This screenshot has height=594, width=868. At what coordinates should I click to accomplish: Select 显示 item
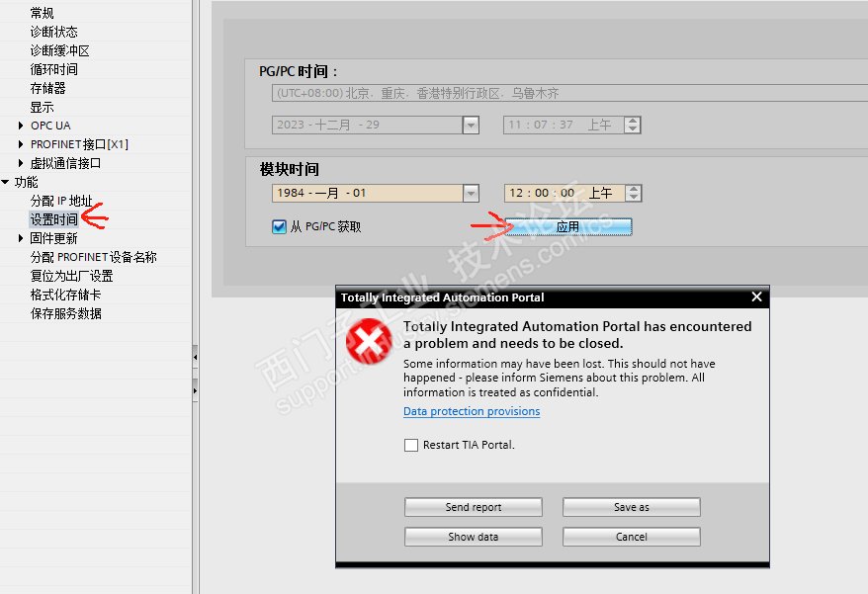point(43,107)
